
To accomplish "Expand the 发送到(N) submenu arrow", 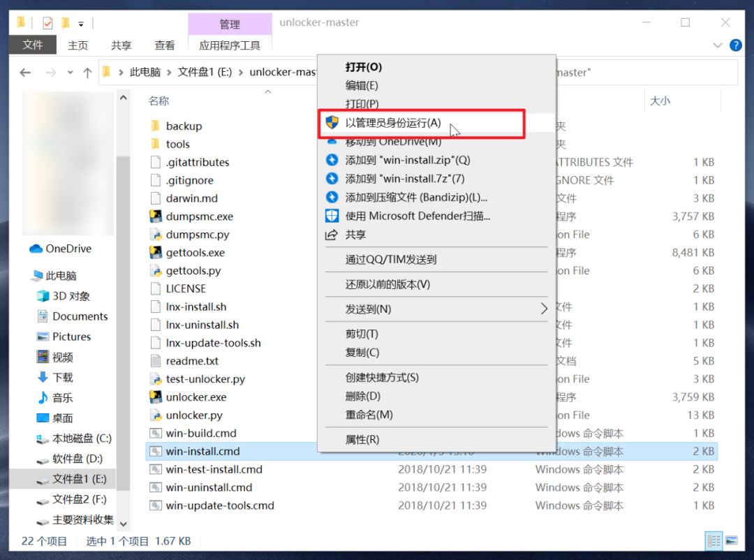I will click(x=544, y=309).
